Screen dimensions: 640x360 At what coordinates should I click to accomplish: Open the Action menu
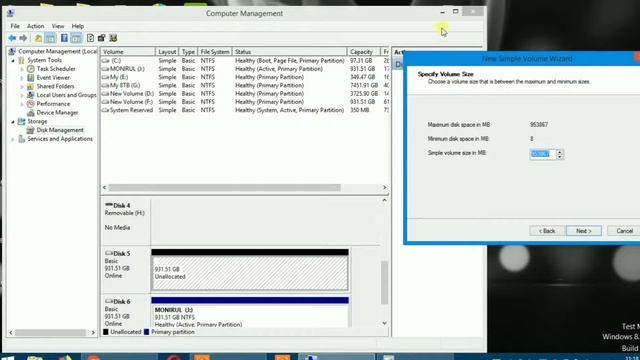coord(36,26)
